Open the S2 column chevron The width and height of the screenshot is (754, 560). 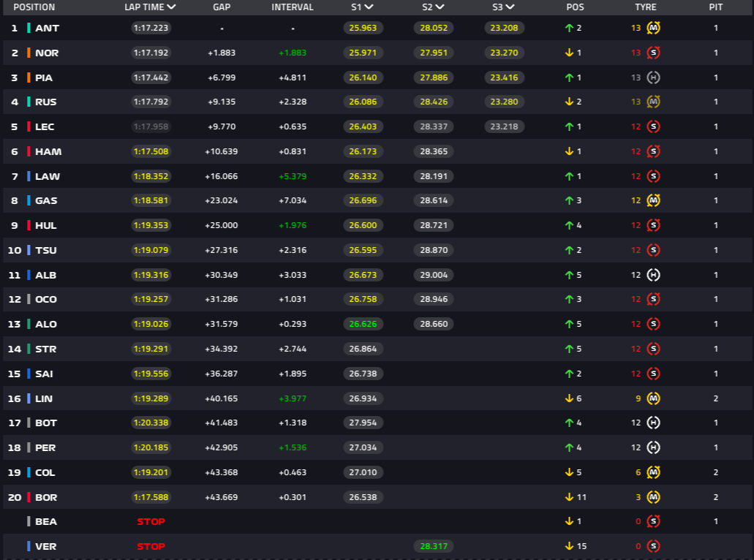[440, 7]
